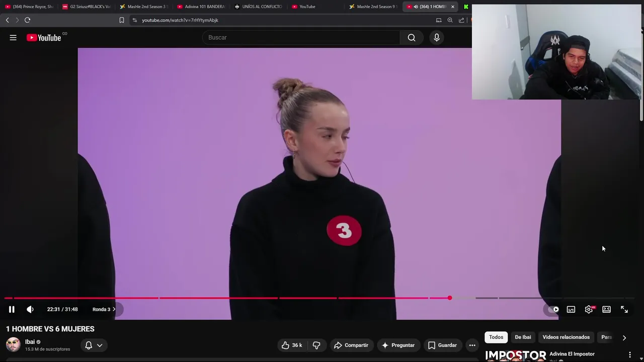Screen dimensions: 644x362
Task: Dislike the video
Action: 316,345
